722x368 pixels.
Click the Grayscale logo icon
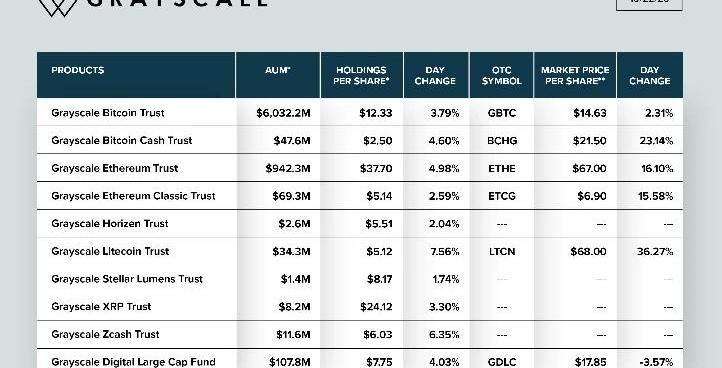[58, 8]
